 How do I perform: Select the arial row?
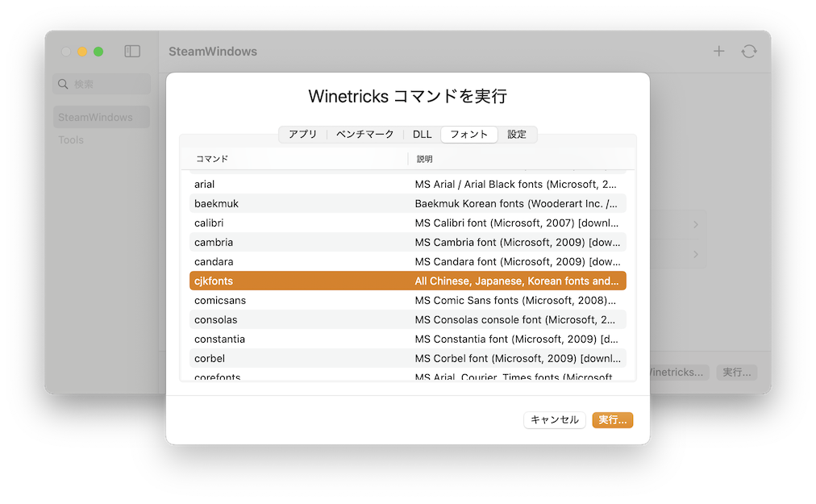(408, 185)
